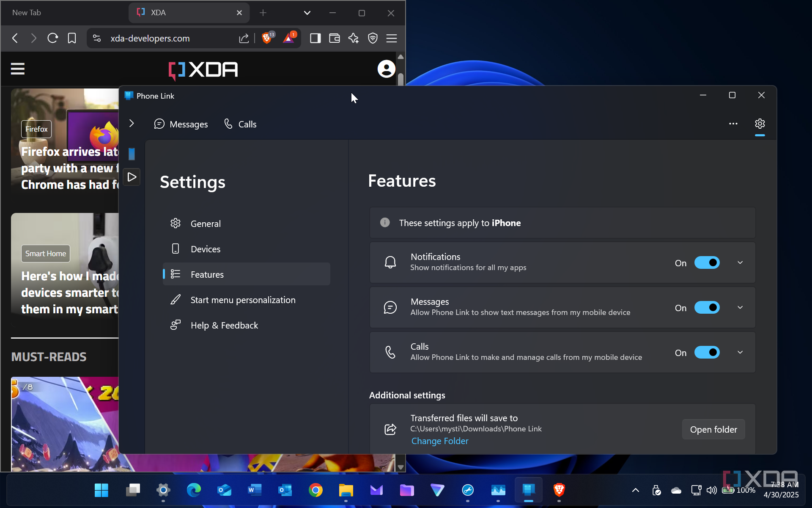Click Change Folder link

tap(440, 441)
